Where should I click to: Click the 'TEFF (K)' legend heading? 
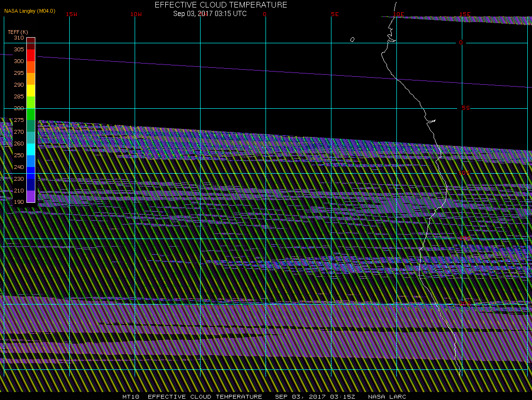point(17,32)
